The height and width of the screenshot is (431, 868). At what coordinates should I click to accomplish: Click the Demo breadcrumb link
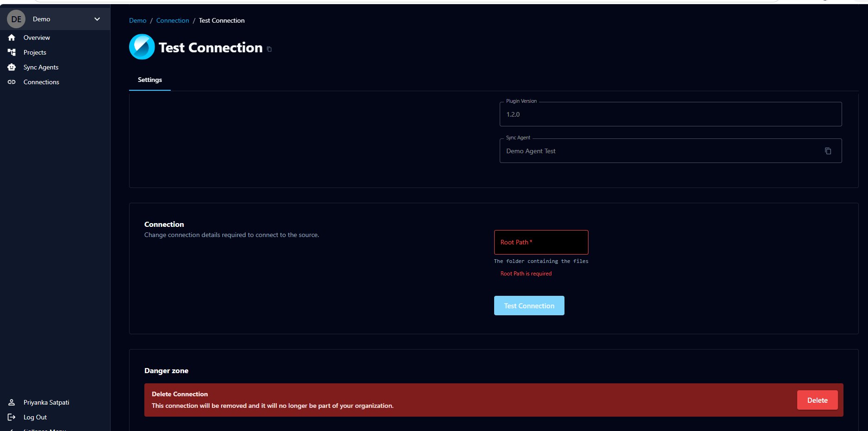coord(137,20)
